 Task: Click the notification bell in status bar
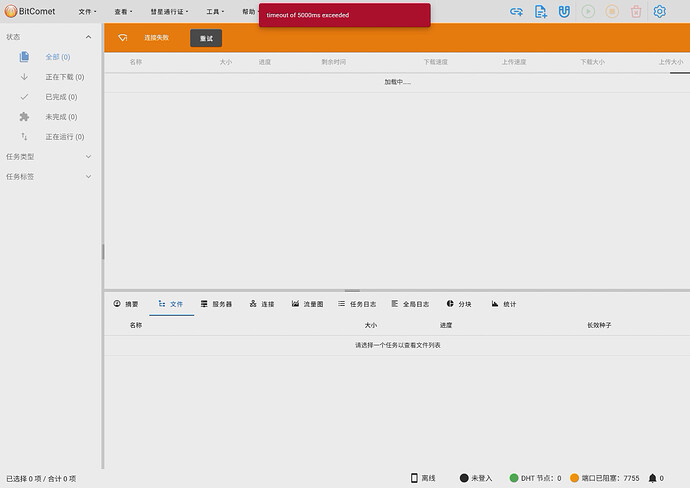(x=653, y=478)
